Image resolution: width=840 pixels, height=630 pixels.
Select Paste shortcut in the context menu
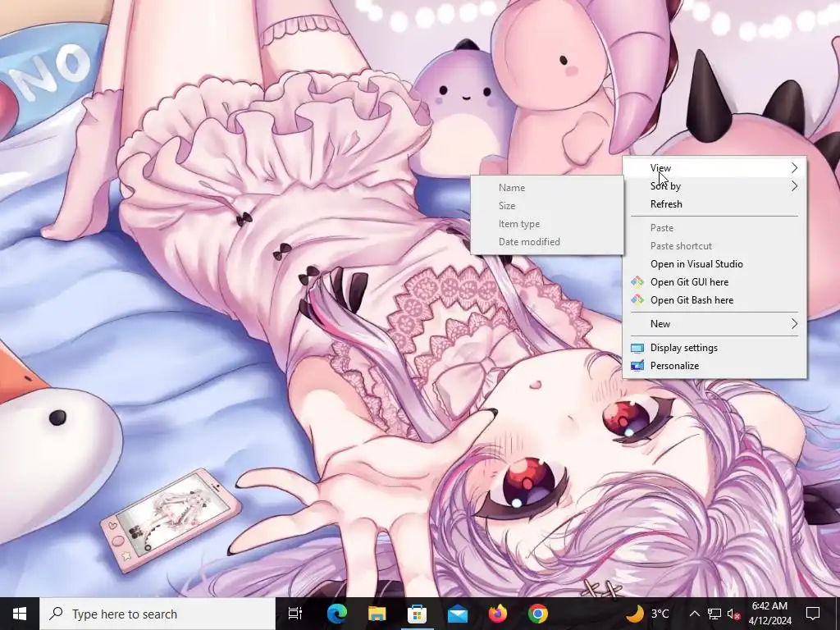pyautogui.click(x=714, y=246)
